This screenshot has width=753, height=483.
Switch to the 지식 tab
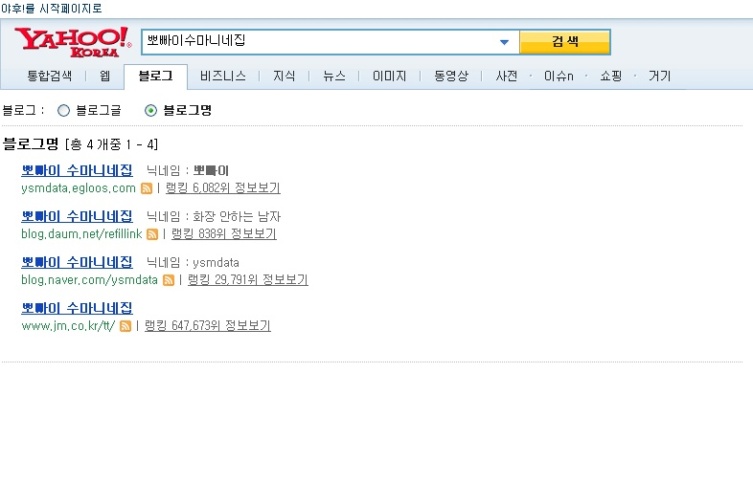tap(284, 76)
